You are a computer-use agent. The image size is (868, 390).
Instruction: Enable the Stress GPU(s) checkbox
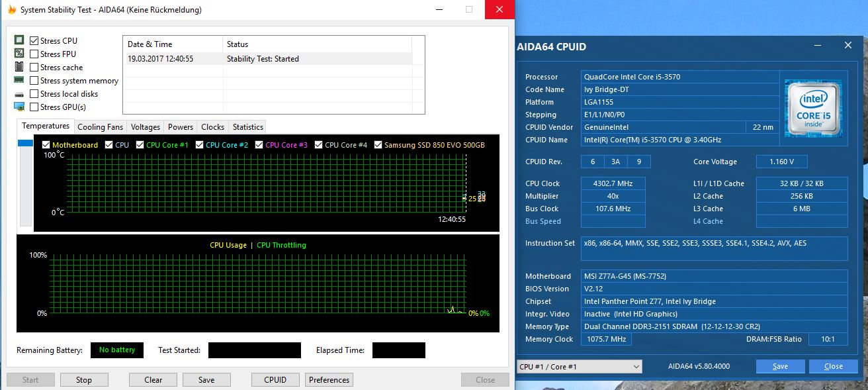click(34, 107)
